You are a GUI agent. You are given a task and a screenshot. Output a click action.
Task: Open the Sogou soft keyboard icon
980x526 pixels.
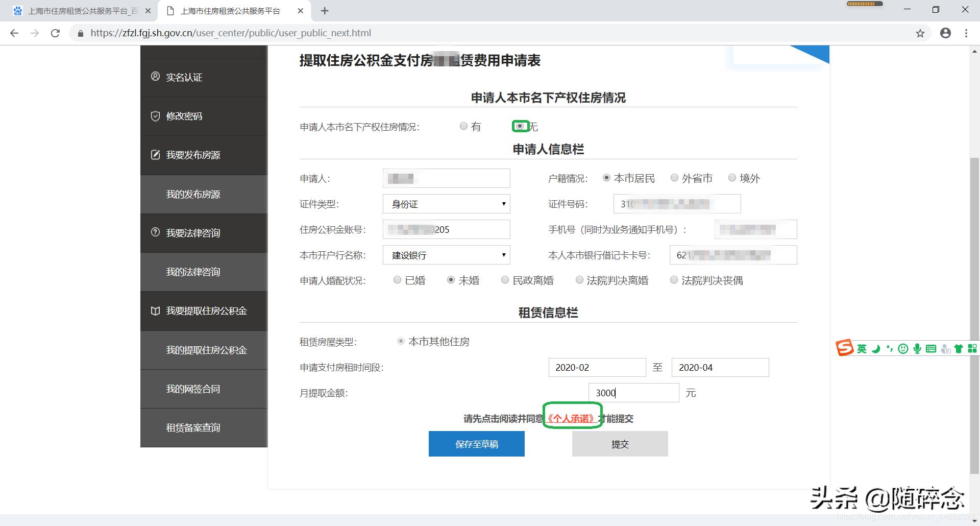pyautogui.click(x=932, y=348)
